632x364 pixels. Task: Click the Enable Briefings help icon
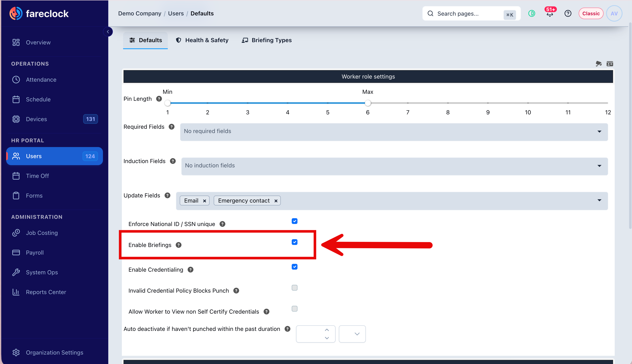tap(178, 245)
